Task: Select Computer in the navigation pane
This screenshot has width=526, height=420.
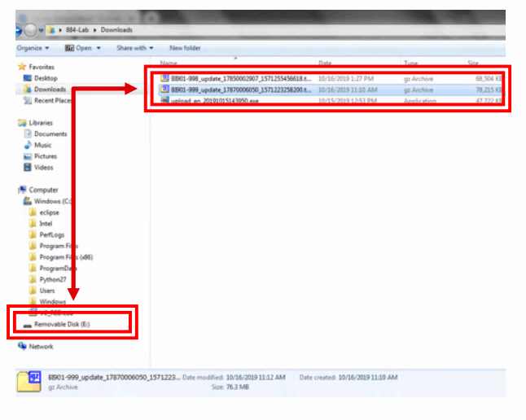Action: tap(43, 190)
